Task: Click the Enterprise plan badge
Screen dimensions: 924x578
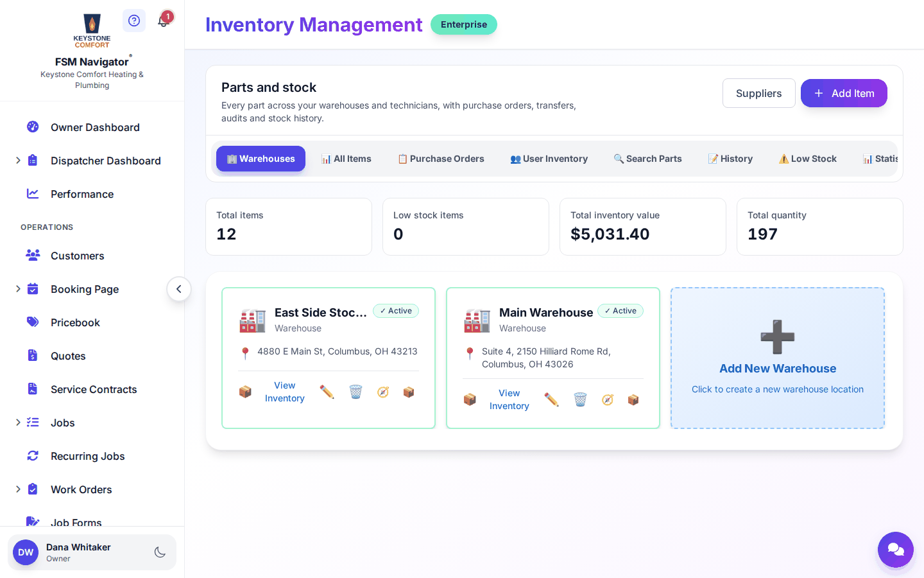Action: click(464, 24)
